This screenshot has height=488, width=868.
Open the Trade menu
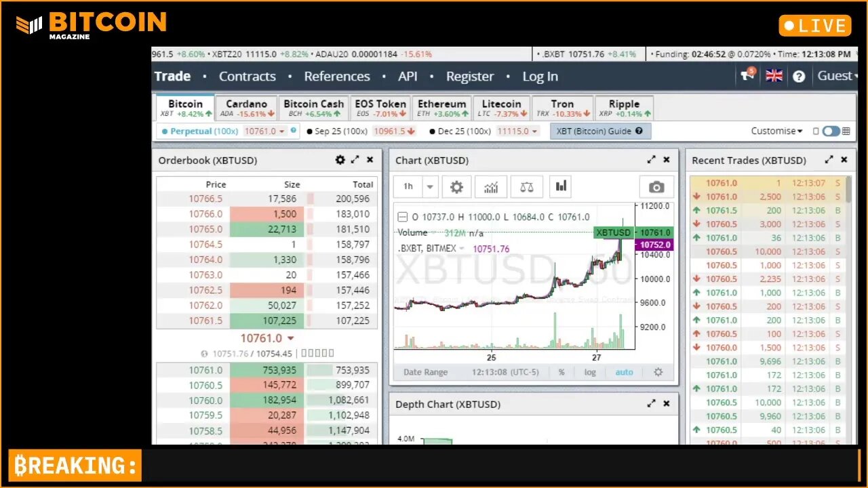coord(172,77)
